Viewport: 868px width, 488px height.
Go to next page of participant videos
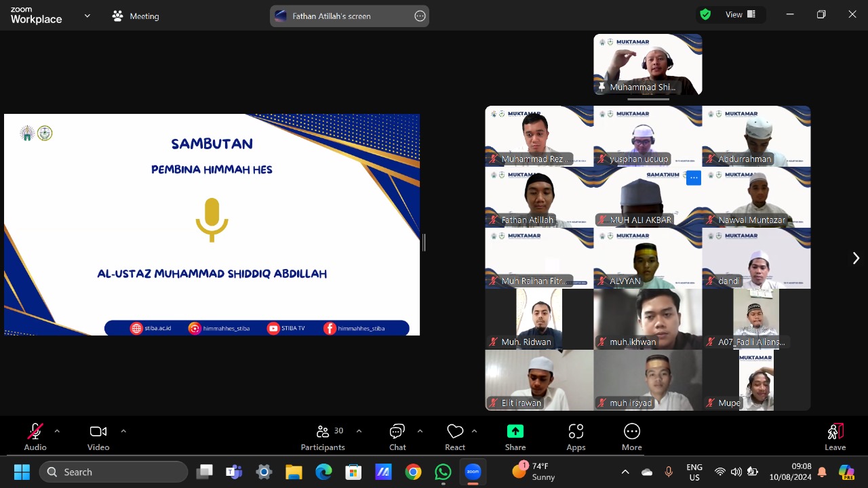pos(856,258)
